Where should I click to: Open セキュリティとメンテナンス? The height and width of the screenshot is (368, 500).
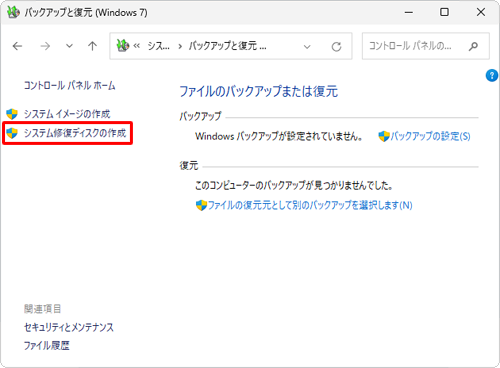click(69, 327)
